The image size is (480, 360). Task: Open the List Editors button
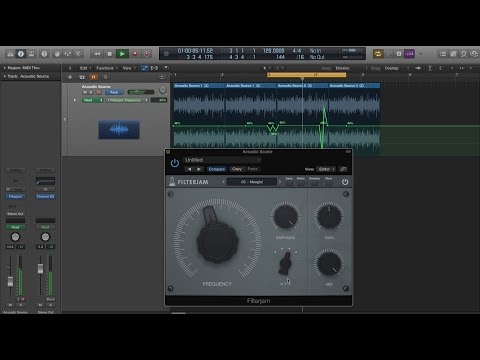coord(443,54)
